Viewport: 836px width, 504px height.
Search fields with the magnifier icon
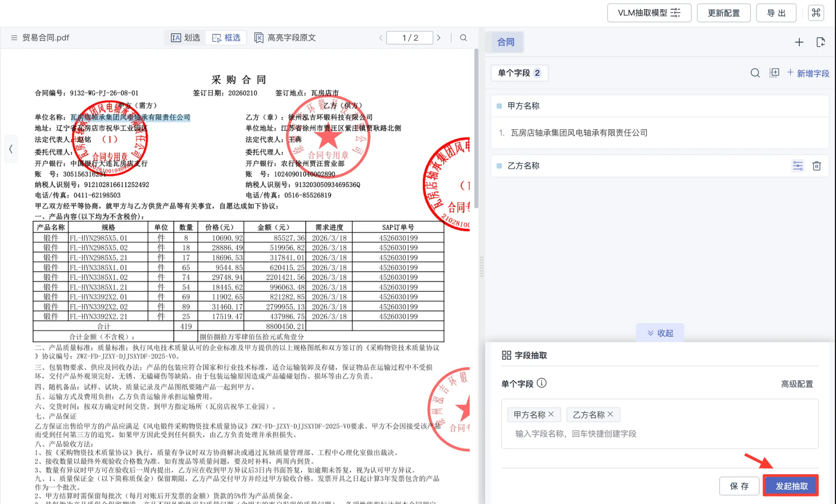click(755, 73)
